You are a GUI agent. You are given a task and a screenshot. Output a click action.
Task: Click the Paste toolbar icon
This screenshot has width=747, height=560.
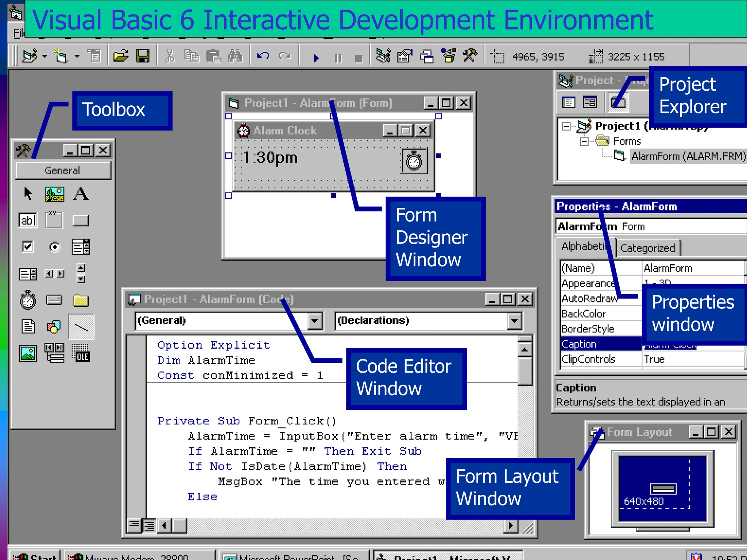coord(213,57)
